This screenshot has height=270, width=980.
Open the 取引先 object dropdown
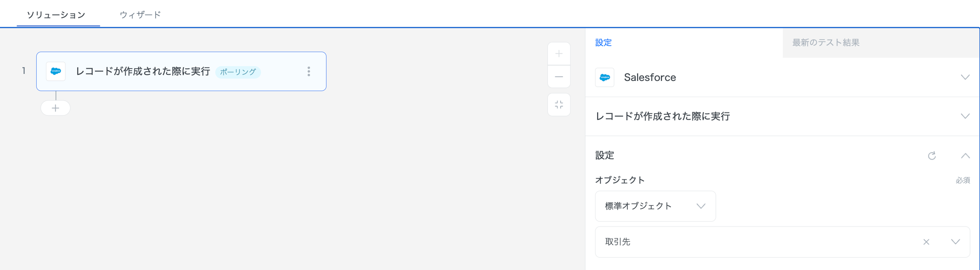tap(955, 242)
